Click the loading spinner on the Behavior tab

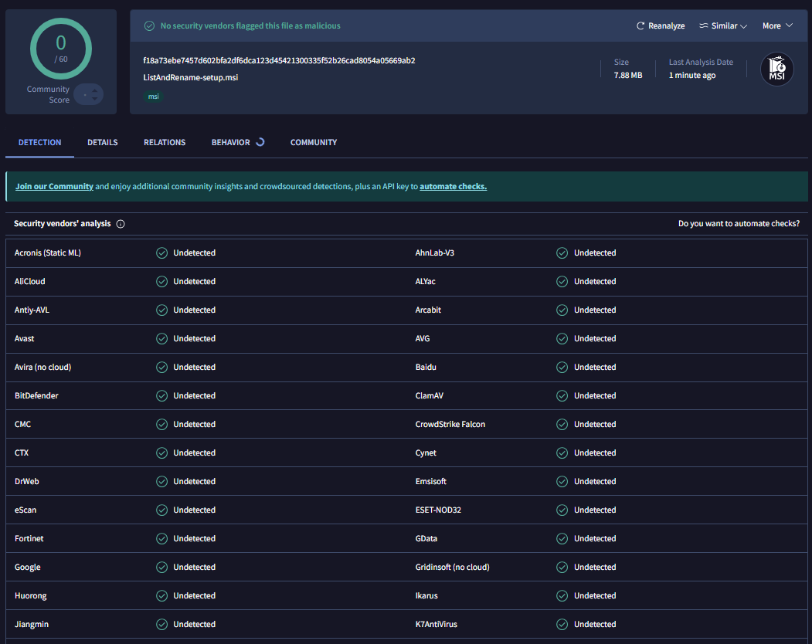tap(260, 142)
